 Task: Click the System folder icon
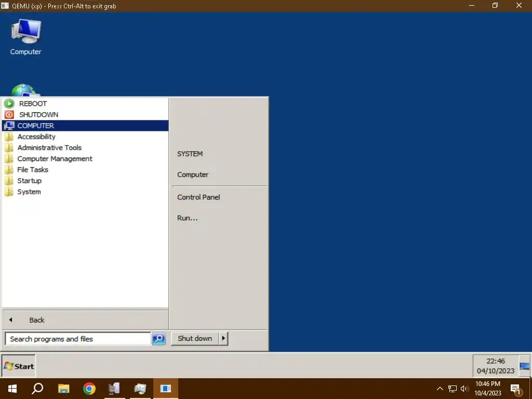click(x=9, y=192)
